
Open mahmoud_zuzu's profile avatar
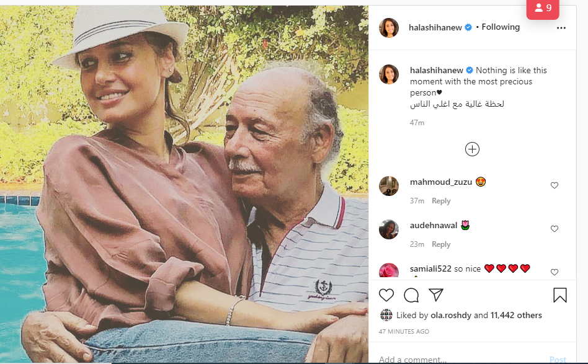[x=389, y=186]
